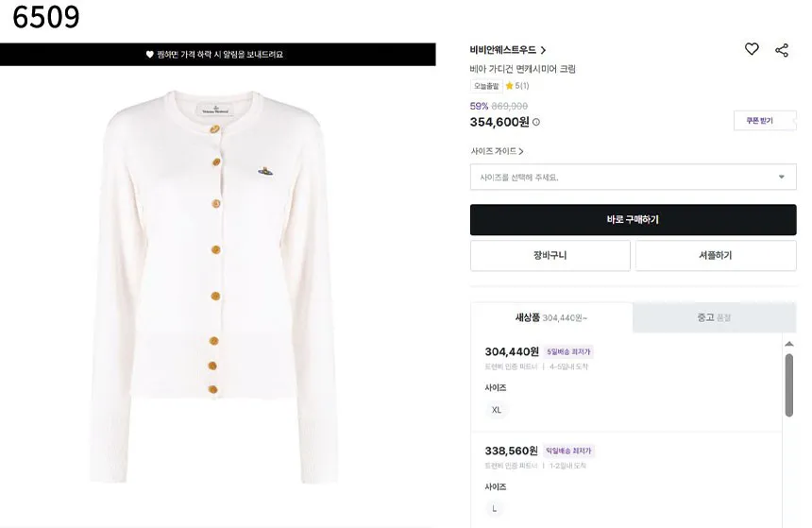Click the price info circle icon
Viewport: 812px width, 528px height.
pyautogui.click(x=536, y=122)
